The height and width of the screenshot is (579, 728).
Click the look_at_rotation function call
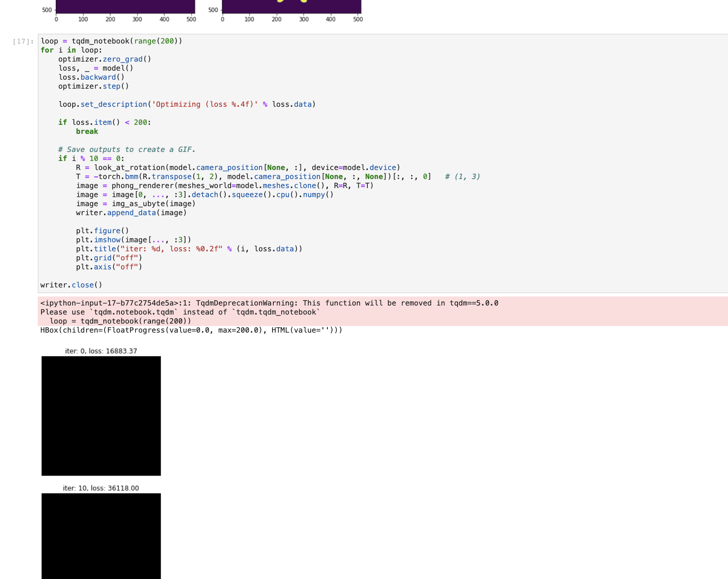pos(127,167)
